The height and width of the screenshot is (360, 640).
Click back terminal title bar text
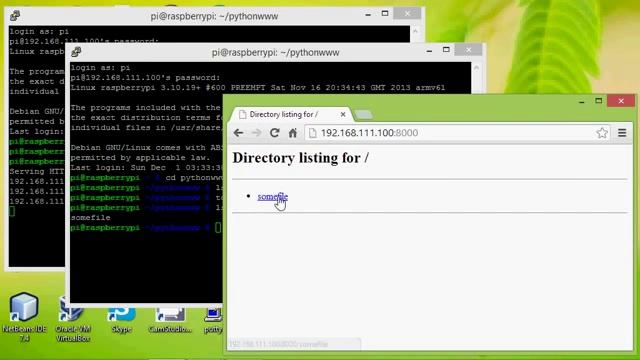[214, 16]
